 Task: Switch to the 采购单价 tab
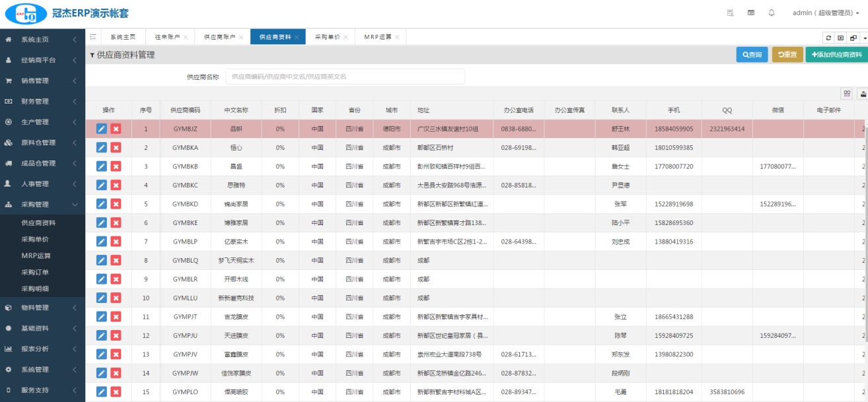[327, 38]
